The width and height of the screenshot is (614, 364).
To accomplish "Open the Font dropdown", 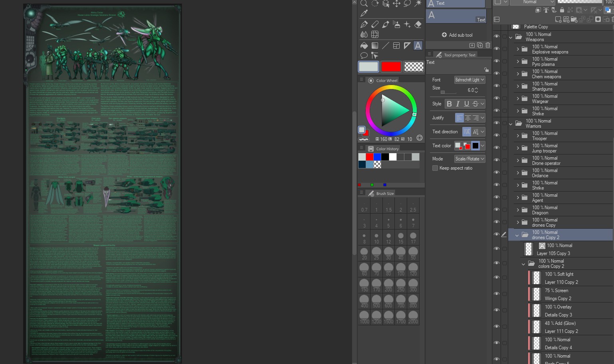I will pyautogui.click(x=470, y=80).
